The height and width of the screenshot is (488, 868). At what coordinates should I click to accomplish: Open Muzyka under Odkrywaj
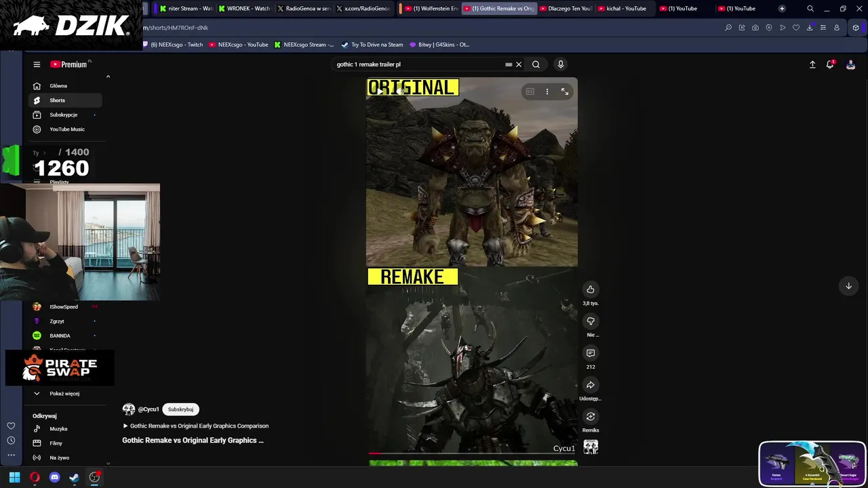click(x=65, y=428)
